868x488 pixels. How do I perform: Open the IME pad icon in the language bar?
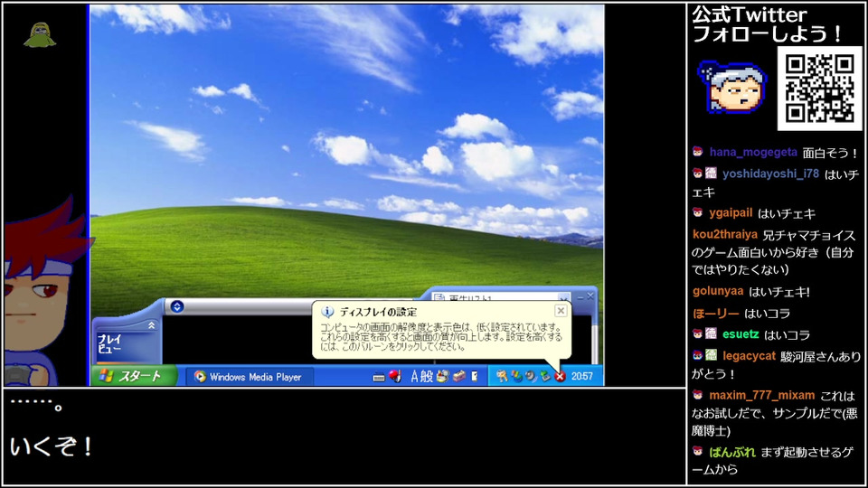(442, 377)
